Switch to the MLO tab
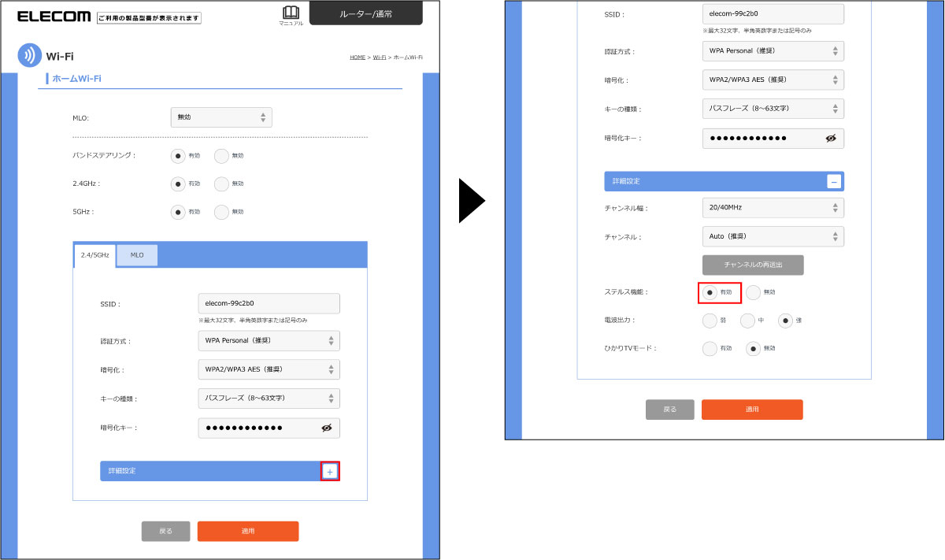Screen dimensions: 945x560 tap(137, 255)
